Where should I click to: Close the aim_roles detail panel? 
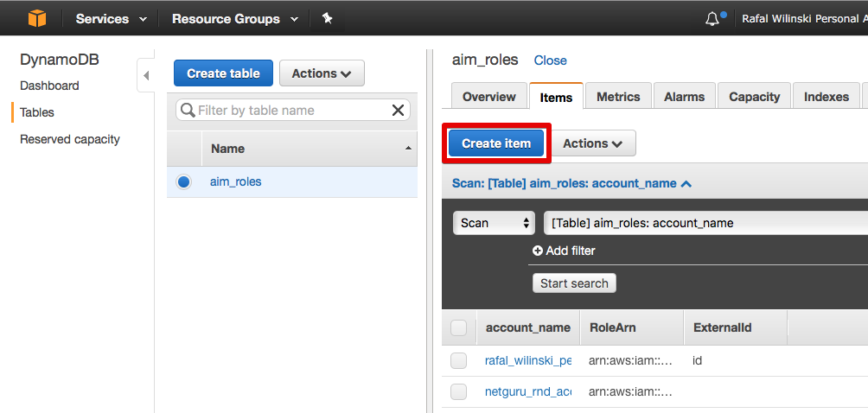point(550,60)
